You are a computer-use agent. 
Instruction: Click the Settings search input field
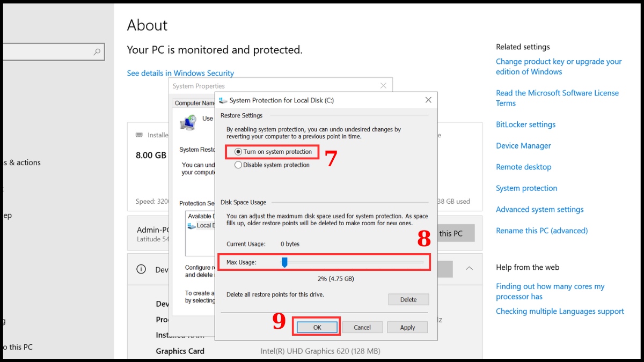(x=54, y=52)
